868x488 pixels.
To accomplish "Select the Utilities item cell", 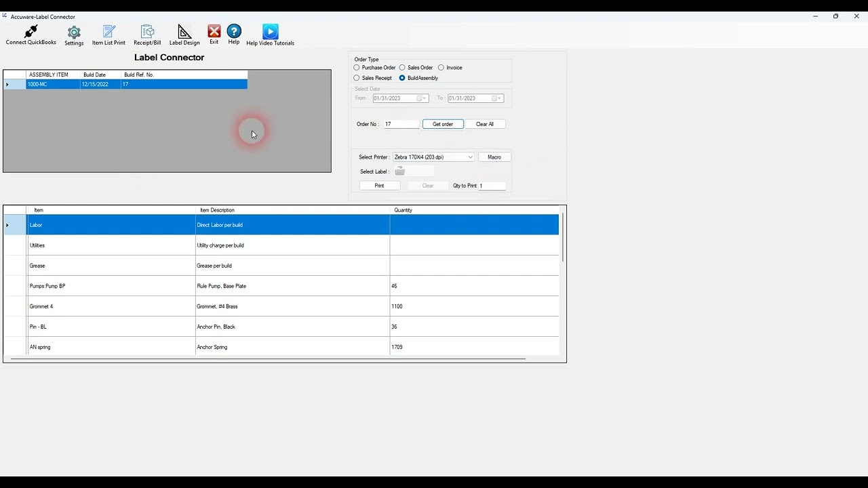I will tap(111, 245).
